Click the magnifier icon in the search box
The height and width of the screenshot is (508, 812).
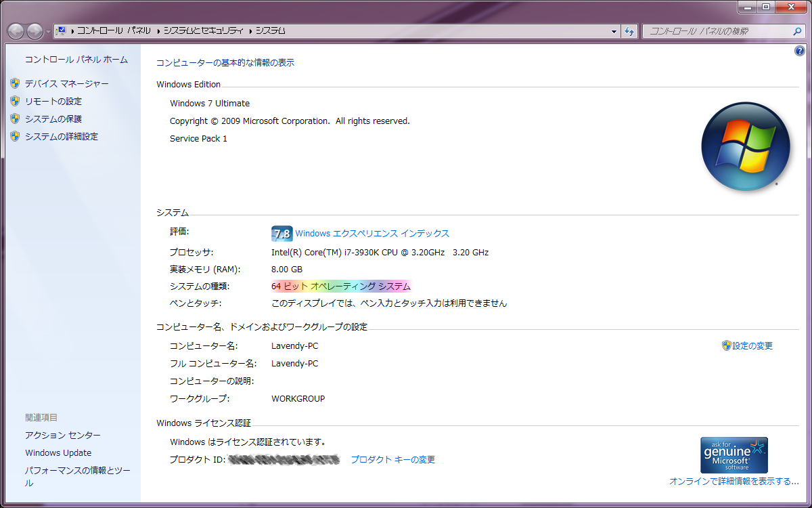coord(797,31)
